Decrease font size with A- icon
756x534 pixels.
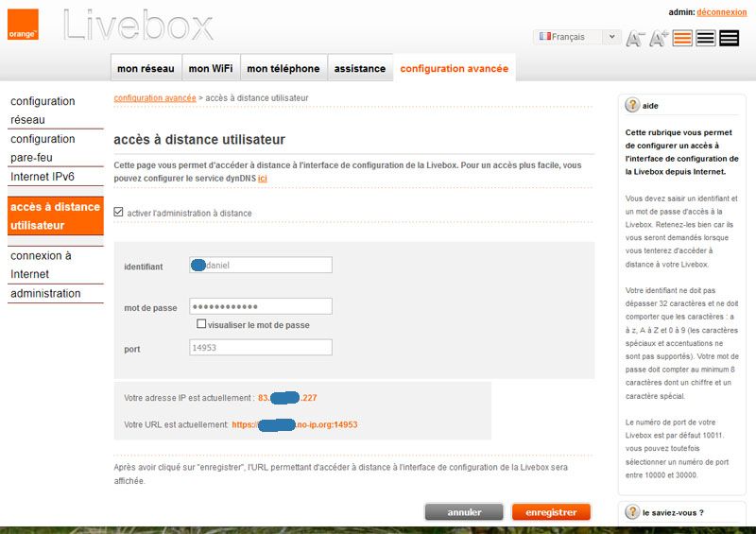click(x=634, y=38)
